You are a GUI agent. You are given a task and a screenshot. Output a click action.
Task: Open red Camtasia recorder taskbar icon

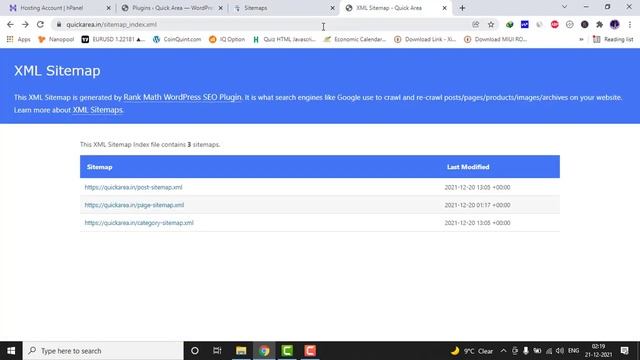(x=310, y=351)
